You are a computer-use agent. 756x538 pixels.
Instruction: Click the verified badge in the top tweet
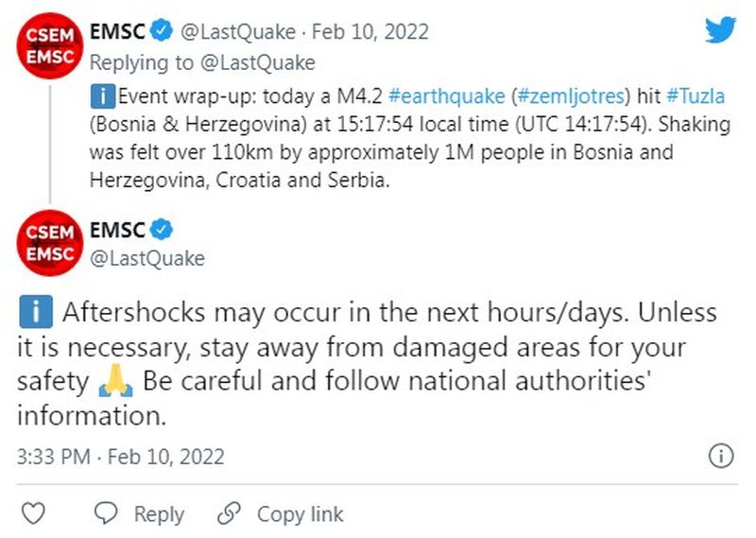coord(163,31)
